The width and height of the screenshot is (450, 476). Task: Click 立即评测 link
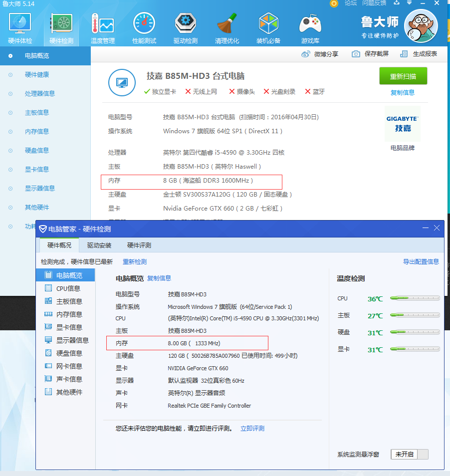(252, 428)
